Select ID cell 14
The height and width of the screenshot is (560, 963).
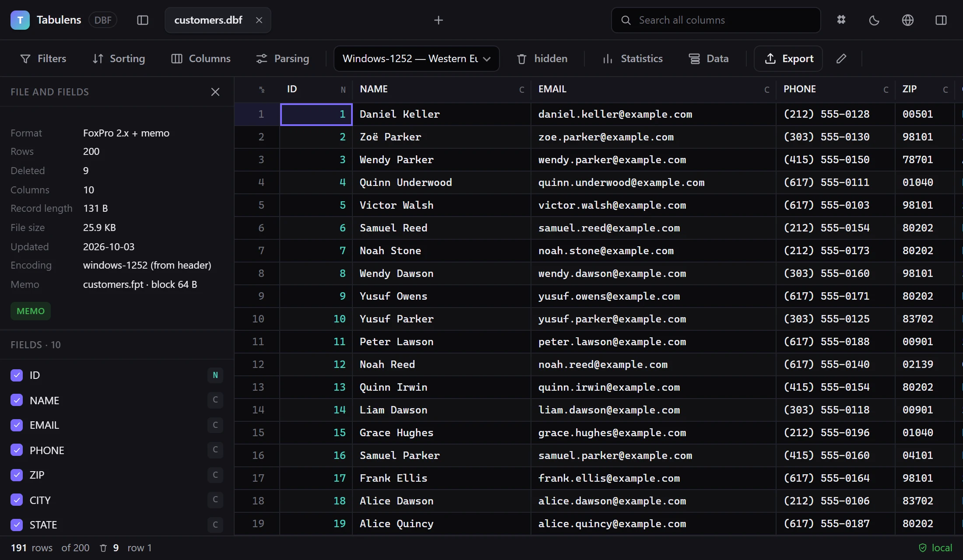[x=316, y=410]
